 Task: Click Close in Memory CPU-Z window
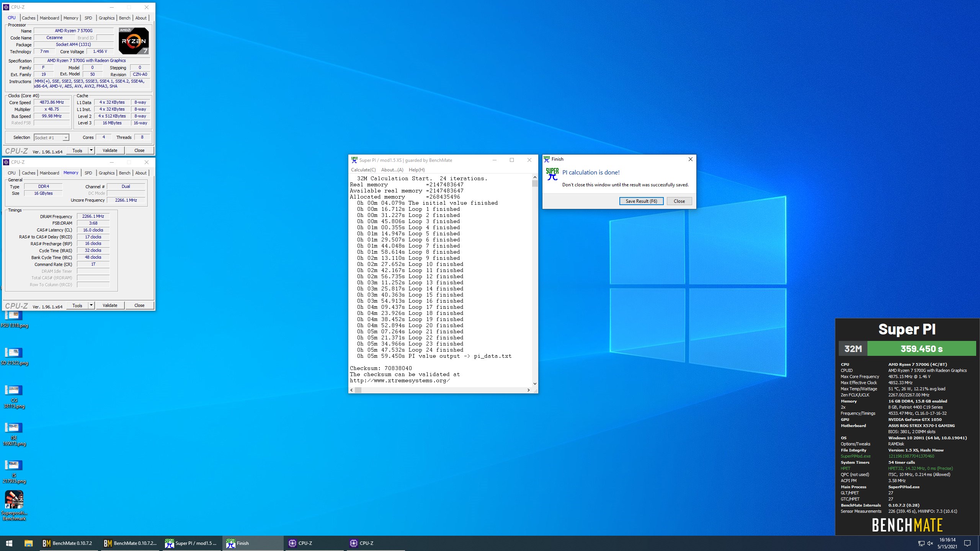[139, 305]
